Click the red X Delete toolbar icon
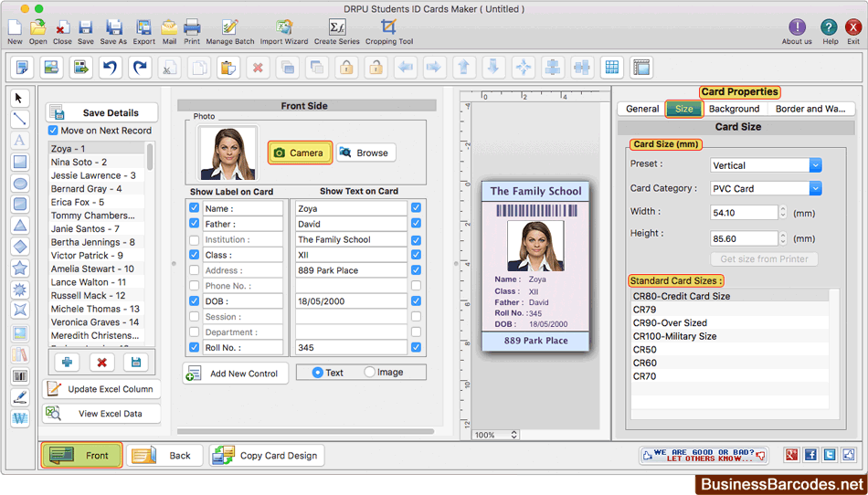Screen dimensions: 868x495 coord(258,68)
